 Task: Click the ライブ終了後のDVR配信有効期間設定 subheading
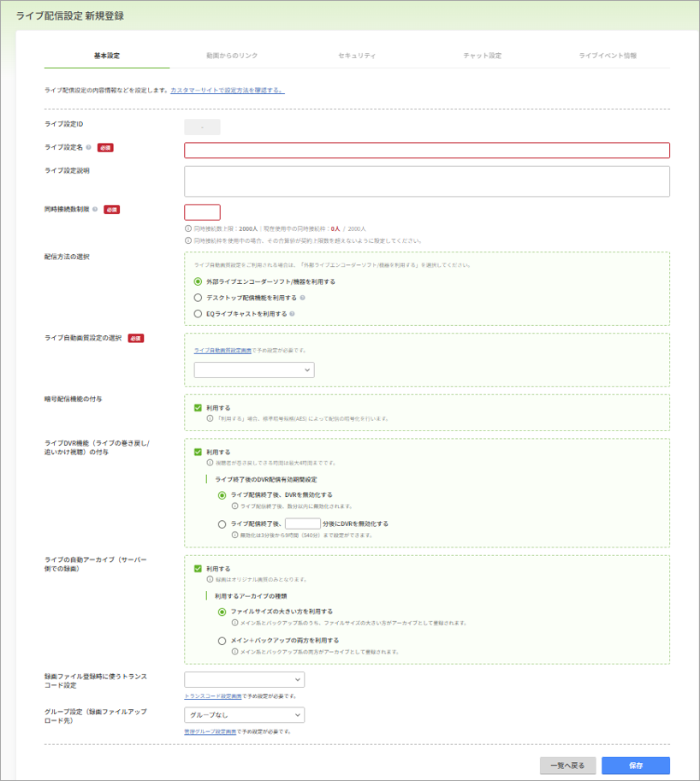point(266,480)
